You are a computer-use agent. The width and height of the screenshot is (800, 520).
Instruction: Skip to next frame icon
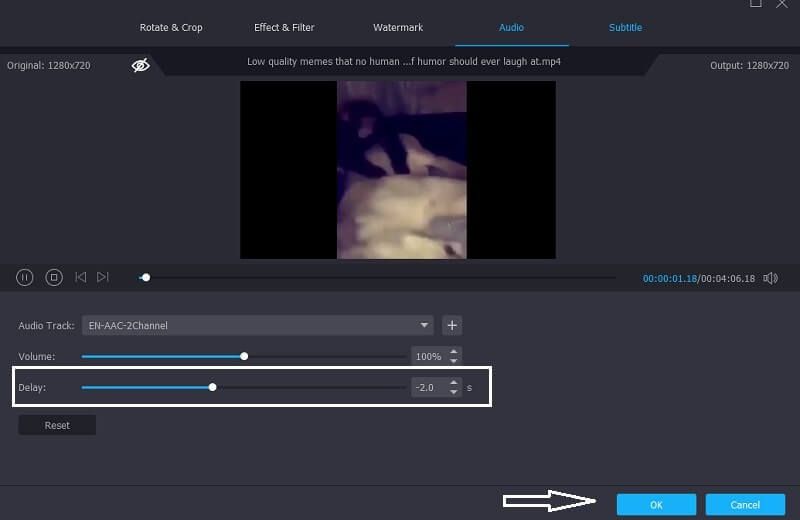tap(103, 277)
